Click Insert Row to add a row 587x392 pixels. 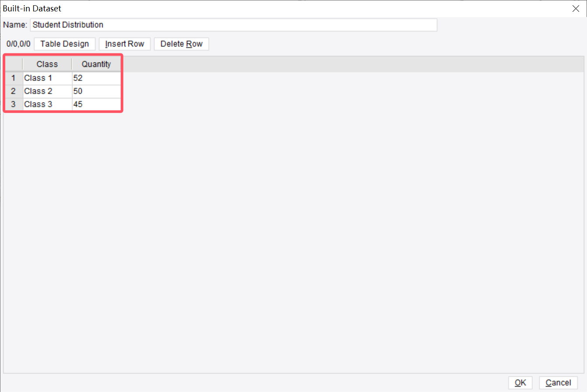pyautogui.click(x=124, y=44)
